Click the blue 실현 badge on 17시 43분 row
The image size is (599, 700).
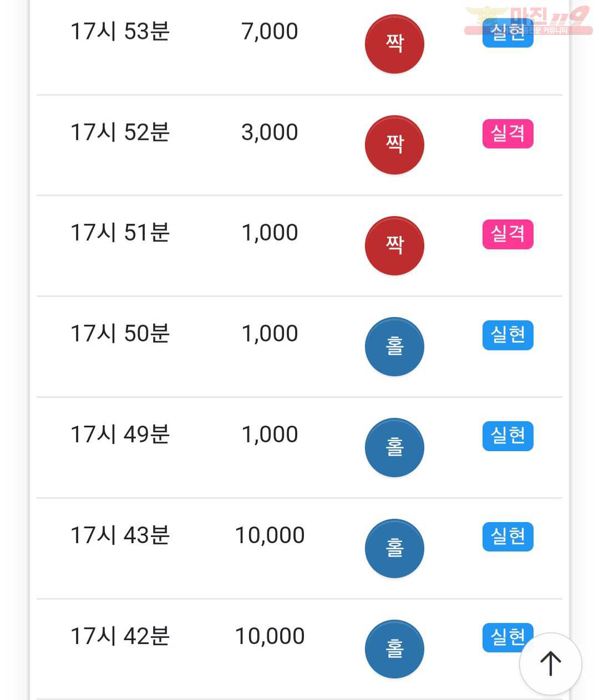508,537
